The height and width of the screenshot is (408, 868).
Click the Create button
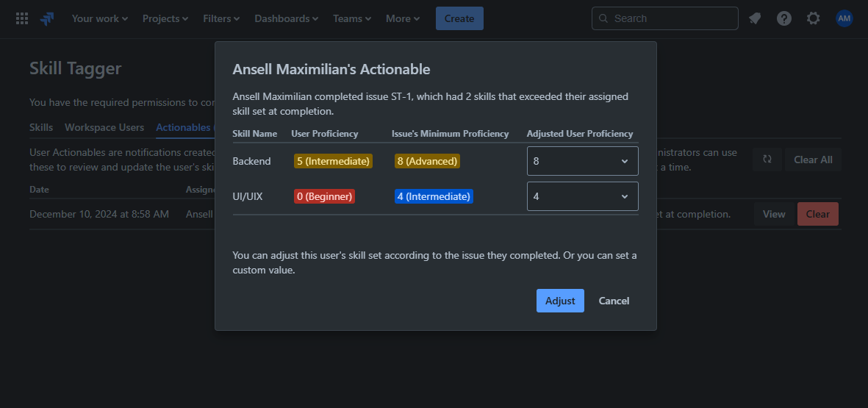(x=459, y=18)
